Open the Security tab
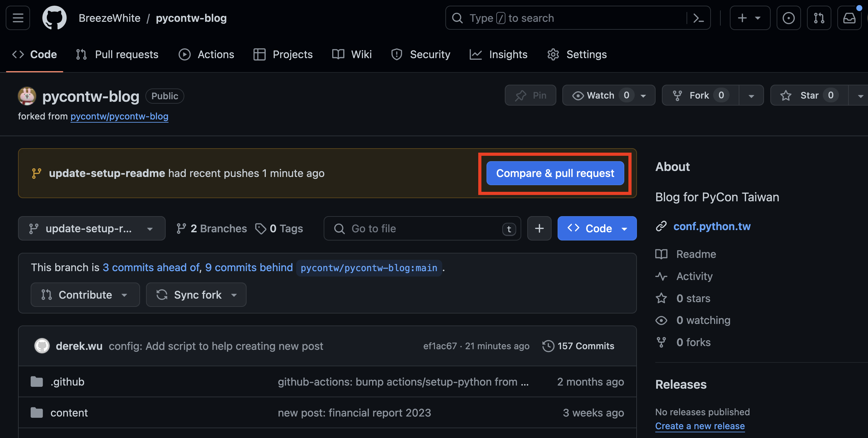Image resolution: width=868 pixels, height=438 pixels. coord(420,54)
